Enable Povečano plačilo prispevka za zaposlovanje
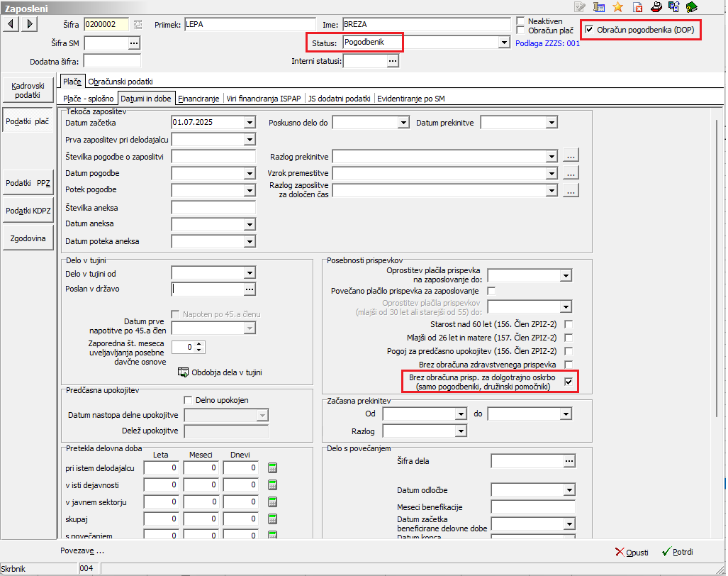The height and width of the screenshot is (576, 728). tap(491, 291)
